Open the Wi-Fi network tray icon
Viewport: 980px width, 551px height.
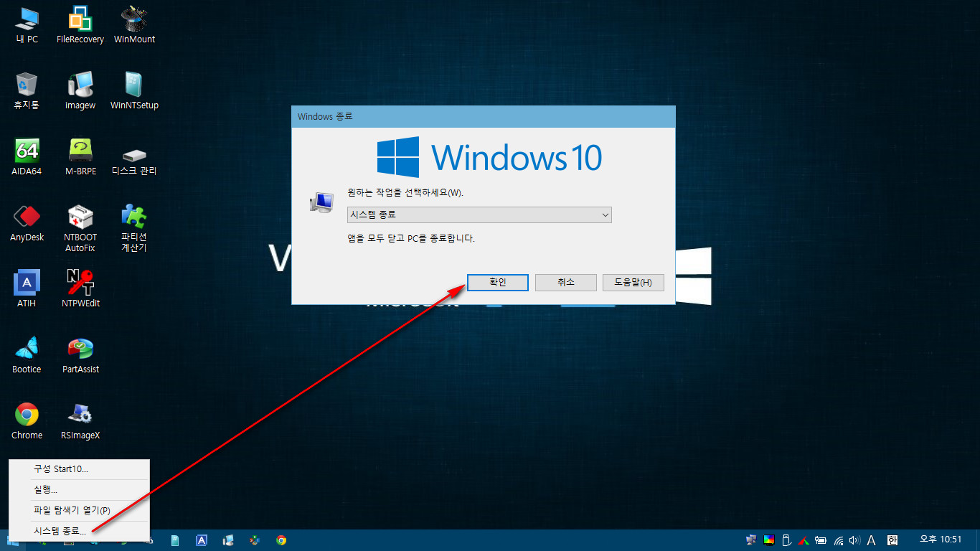coord(839,540)
